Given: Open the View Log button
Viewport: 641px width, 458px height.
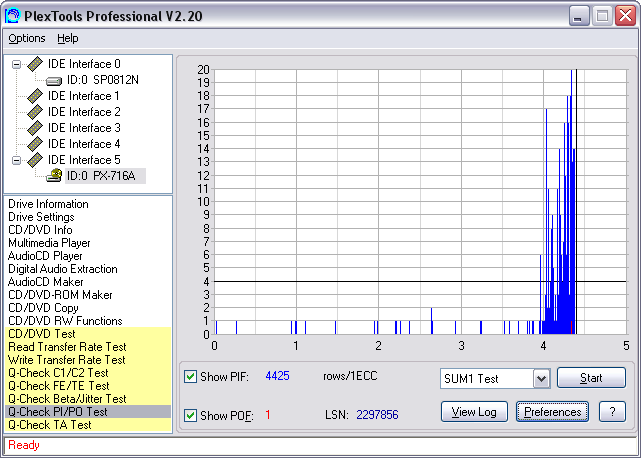Looking at the screenshot, I should tap(474, 412).
